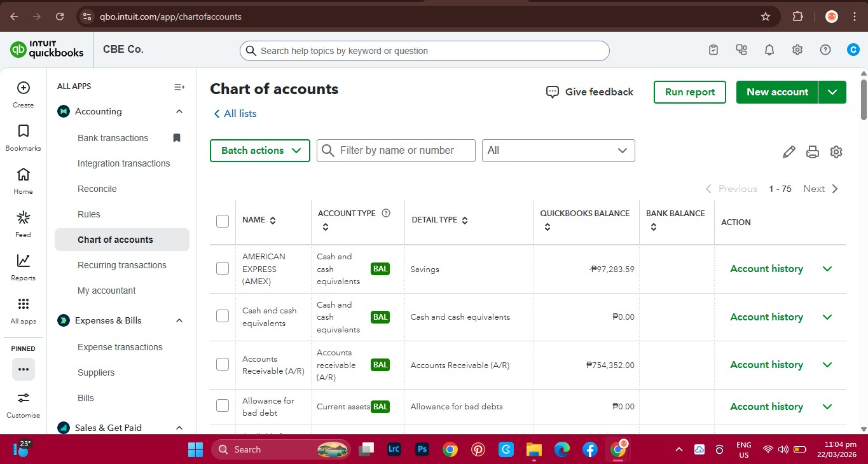Image resolution: width=868 pixels, height=464 pixels.
Task: Open Bookmarks from the left rail
Action: click(x=24, y=131)
